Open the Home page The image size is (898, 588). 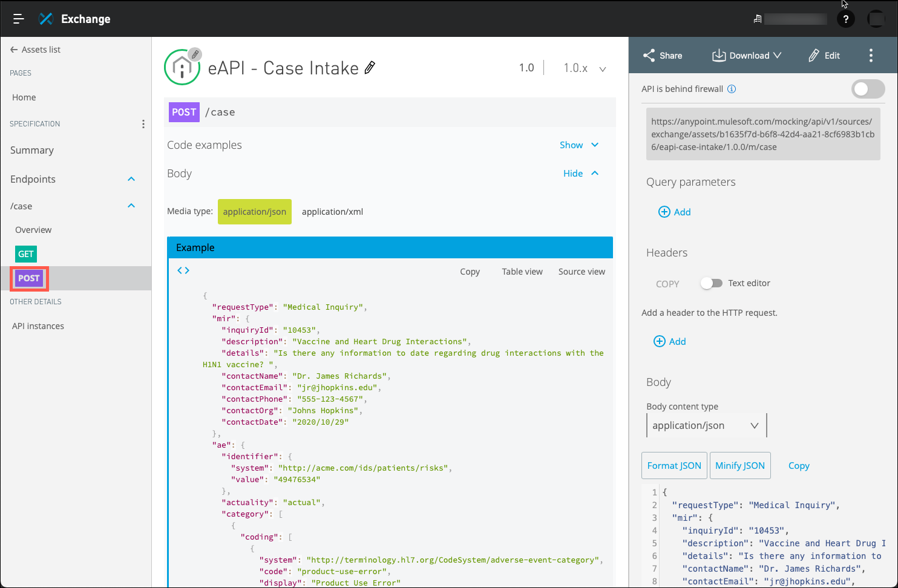24,97
